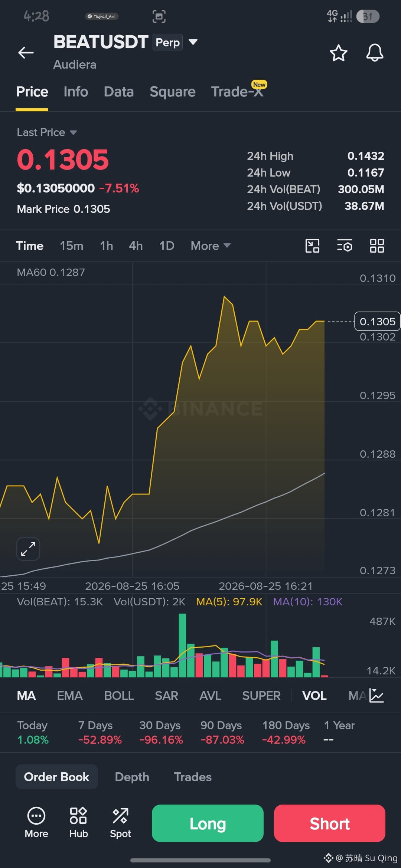Select the Time chart interval
This screenshot has height=868, width=401.
(x=30, y=246)
